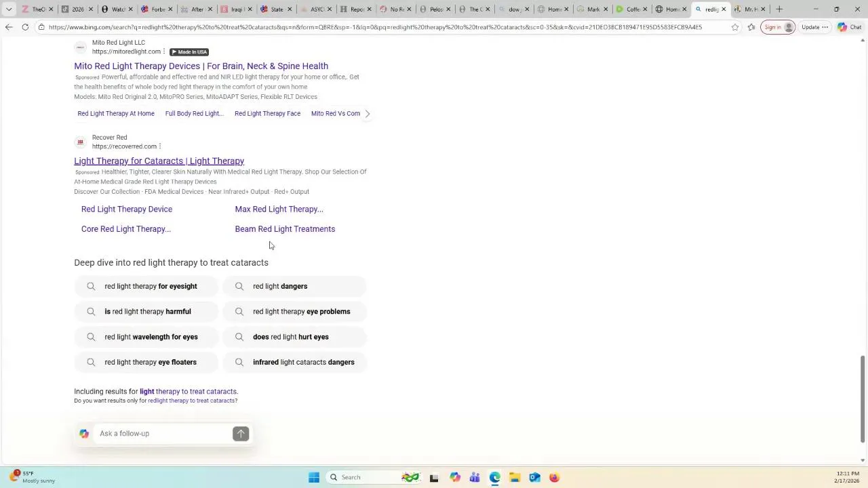Open Task View from taskbar
This screenshot has width=868, height=488.
[x=434, y=477]
